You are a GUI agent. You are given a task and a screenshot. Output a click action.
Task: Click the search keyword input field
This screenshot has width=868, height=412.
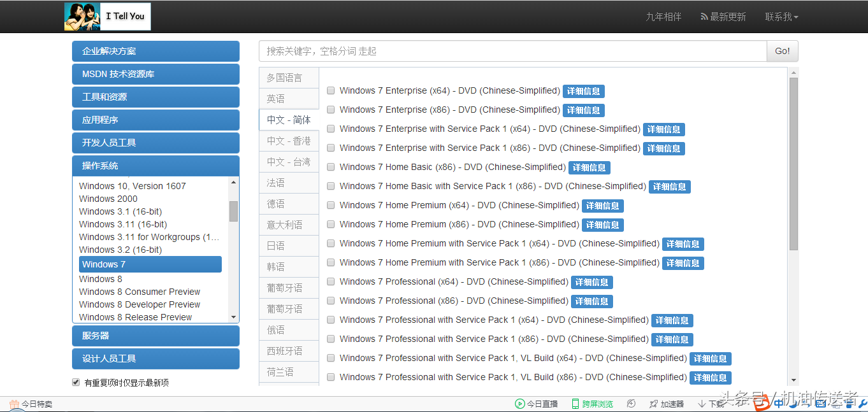tap(512, 51)
